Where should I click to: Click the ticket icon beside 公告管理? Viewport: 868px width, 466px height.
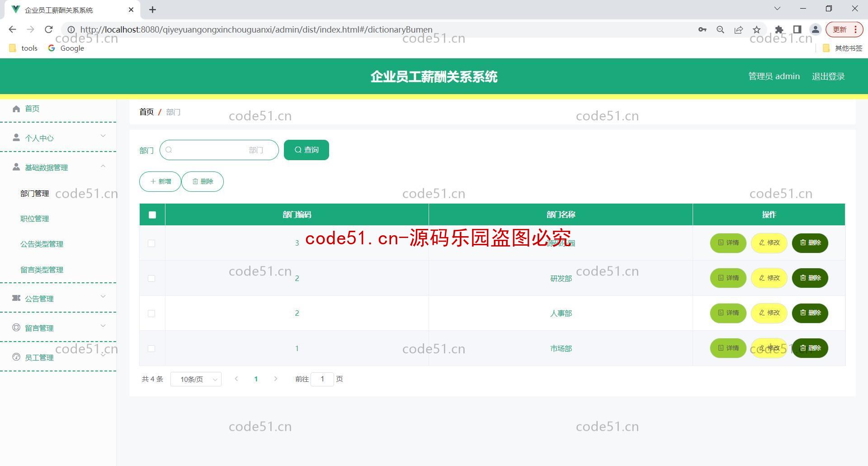click(x=16, y=298)
